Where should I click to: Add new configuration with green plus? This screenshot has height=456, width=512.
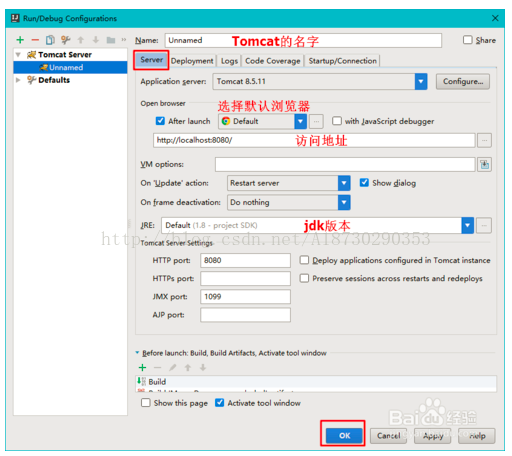pos(20,40)
